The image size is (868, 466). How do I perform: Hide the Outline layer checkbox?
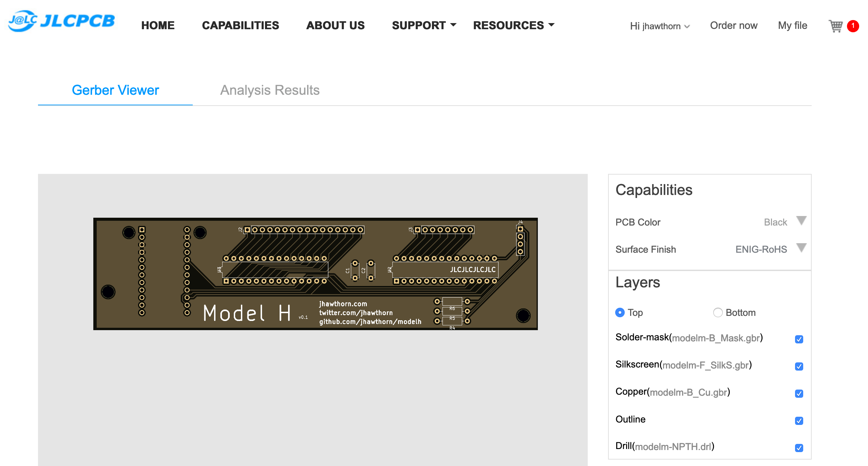799,420
